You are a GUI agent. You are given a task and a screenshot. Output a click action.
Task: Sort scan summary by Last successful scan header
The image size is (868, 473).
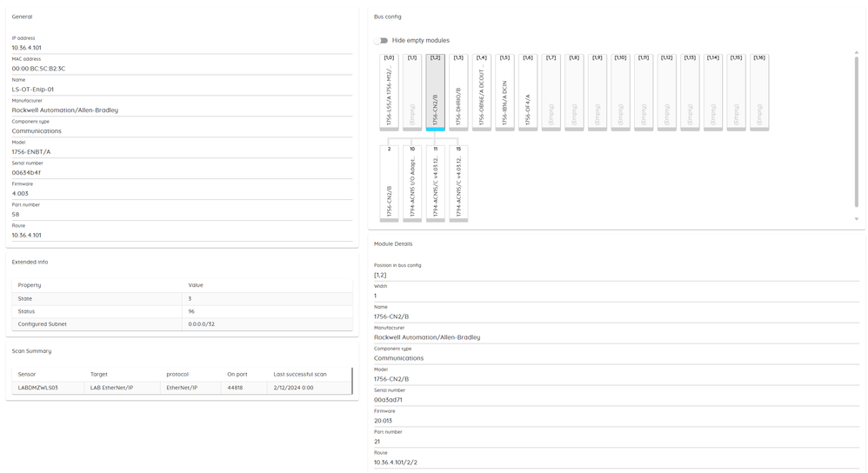[x=300, y=374]
